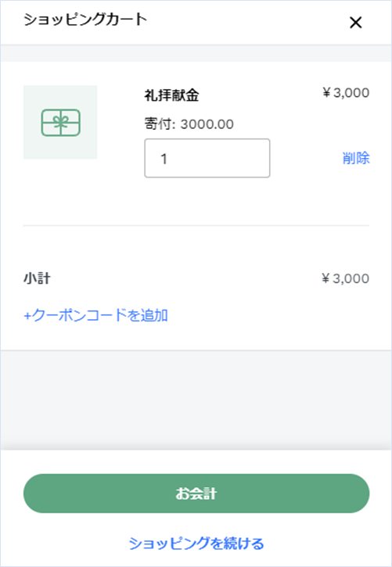392x567 pixels.
Task: Select the 寄付: 3000.00 donation text
Action: (189, 124)
